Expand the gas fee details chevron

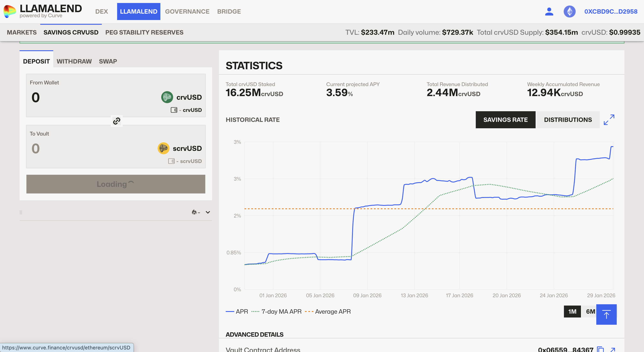click(208, 212)
